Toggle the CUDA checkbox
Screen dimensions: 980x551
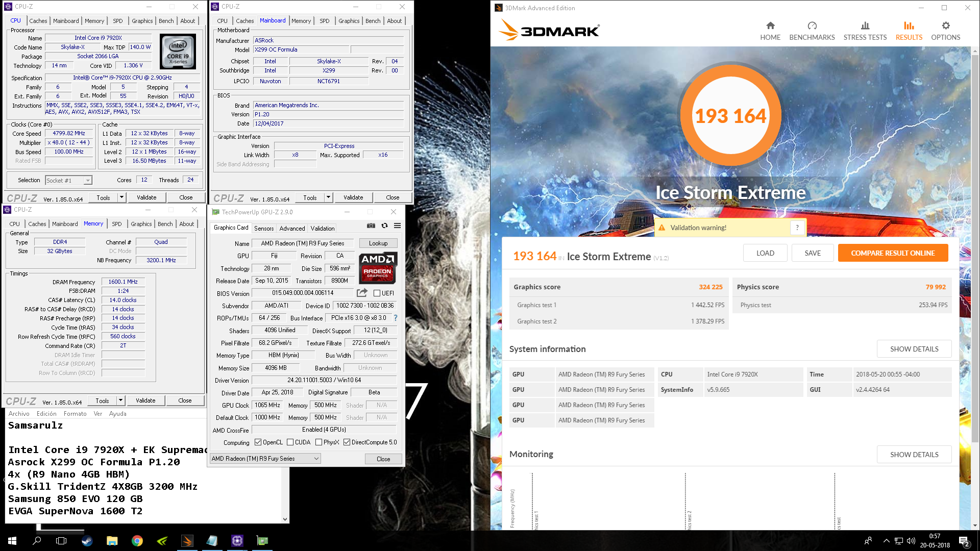tap(290, 442)
